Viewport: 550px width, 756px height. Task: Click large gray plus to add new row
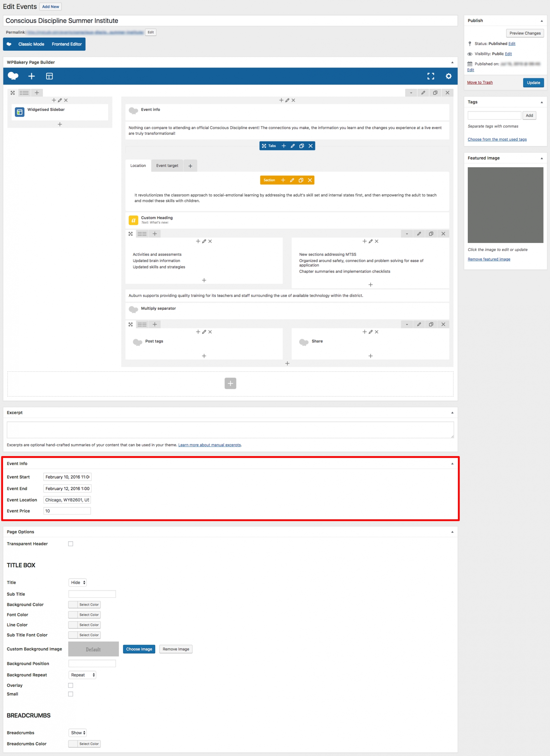230,383
